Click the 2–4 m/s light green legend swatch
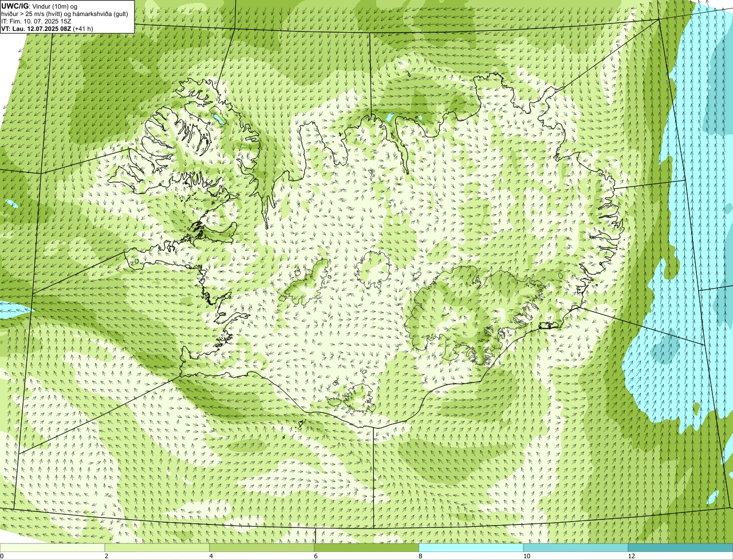This screenshot has height=560, width=733. [x=157, y=548]
